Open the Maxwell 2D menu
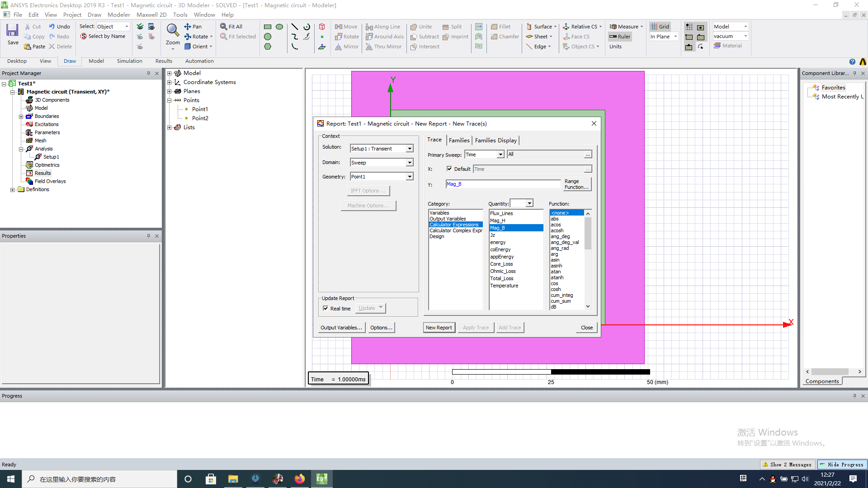This screenshot has height=488, width=868. point(151,14)
